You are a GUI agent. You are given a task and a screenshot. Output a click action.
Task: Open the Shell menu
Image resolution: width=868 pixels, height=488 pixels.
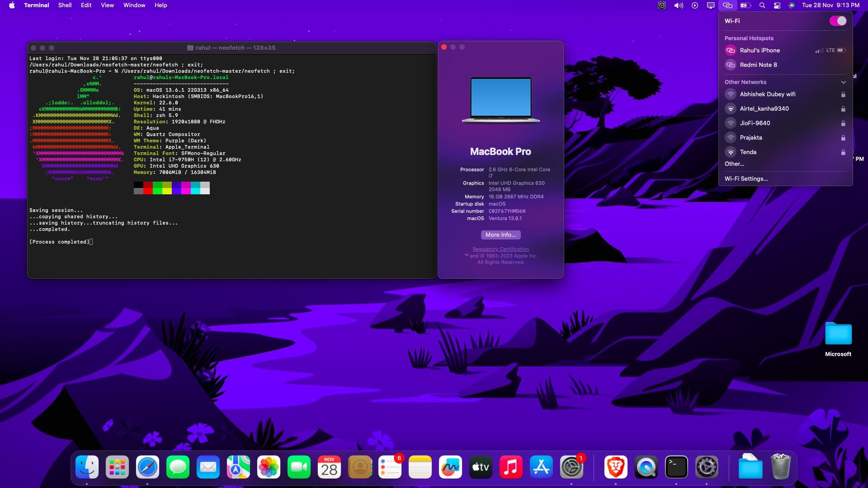click(65, 5)
